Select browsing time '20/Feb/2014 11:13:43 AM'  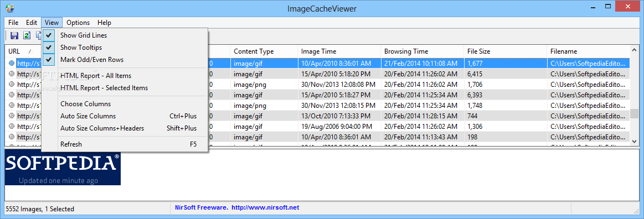click(421, 137)
